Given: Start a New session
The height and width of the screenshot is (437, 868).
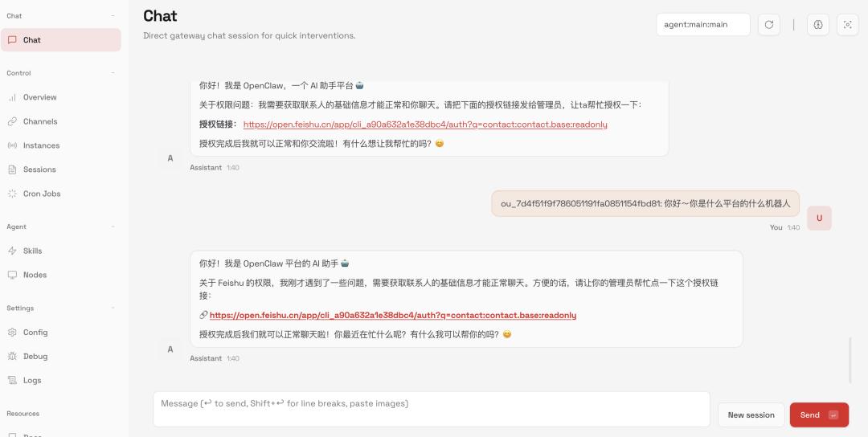Looking at the screenshot, I should [x=751, y=415].
